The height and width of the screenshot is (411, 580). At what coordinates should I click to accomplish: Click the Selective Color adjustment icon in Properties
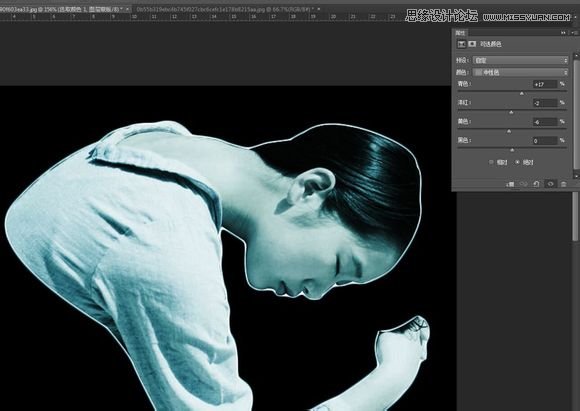pyautogui.click(x=461, y=44)
